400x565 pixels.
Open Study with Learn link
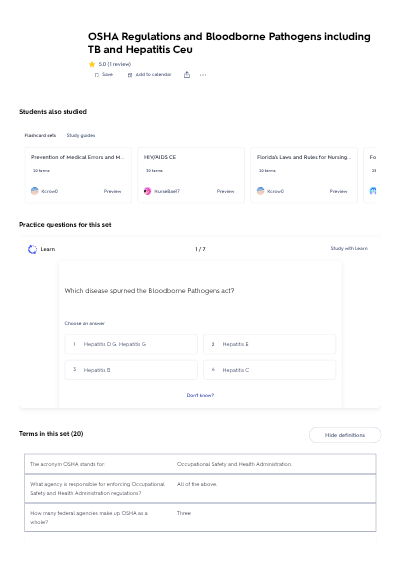click(x=349, y=248)
